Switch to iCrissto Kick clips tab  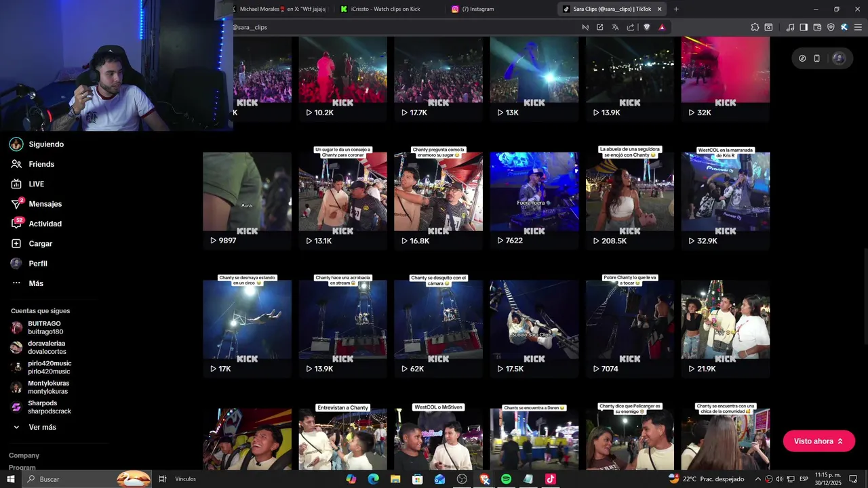click(x=387, y=9)
